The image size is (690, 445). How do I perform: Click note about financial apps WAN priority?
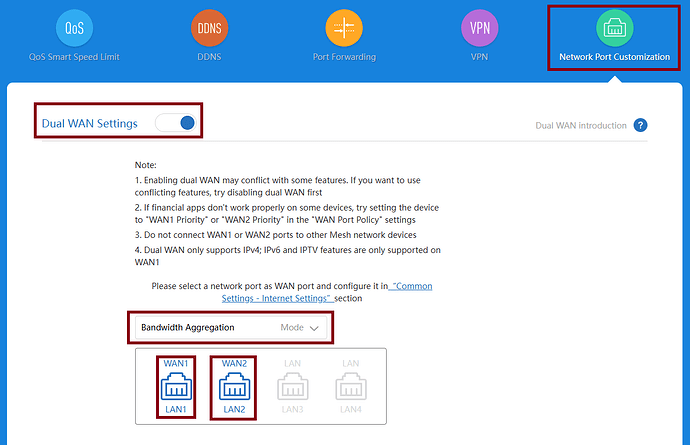[287, 213]
